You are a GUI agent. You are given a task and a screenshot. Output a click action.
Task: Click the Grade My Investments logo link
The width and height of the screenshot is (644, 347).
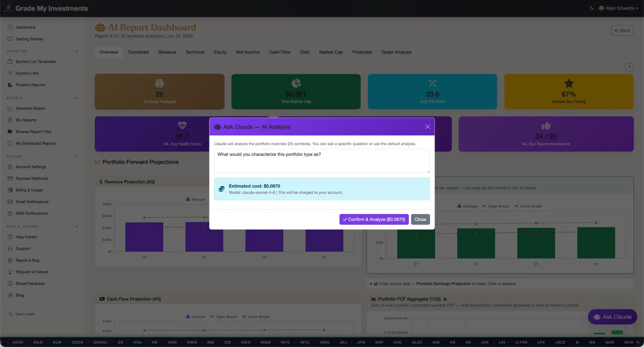(x=46, y=8)
